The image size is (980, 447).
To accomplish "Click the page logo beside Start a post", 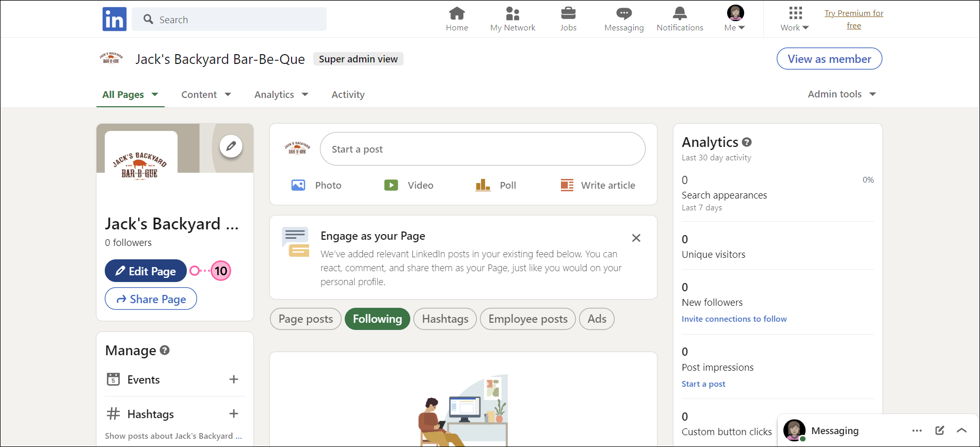I will pyautogui.click(x=297, y=148).
